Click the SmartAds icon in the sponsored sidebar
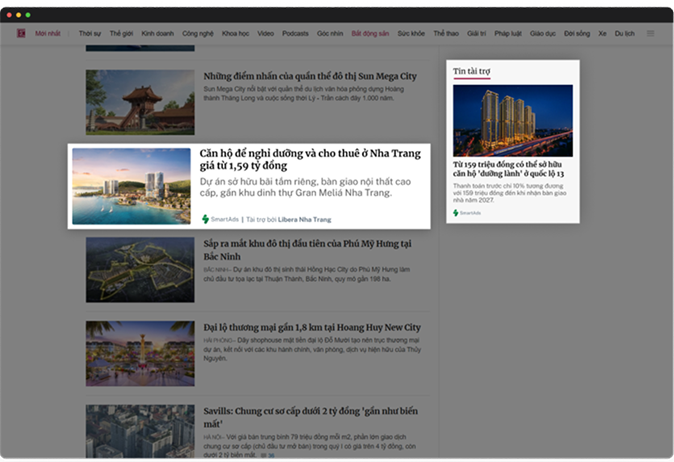The image size is (674, 462). point(456,213)
